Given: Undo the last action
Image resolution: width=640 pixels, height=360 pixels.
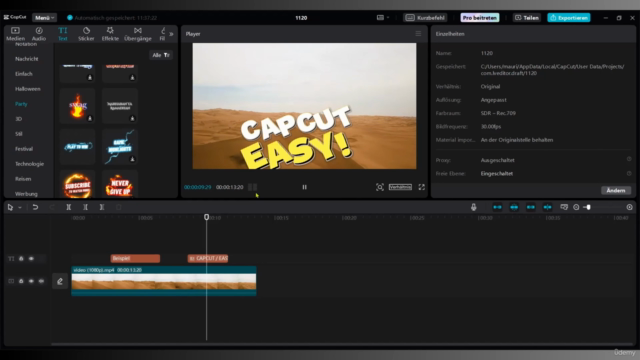Looking at the screenshot, I should click(x=35, y=207).
